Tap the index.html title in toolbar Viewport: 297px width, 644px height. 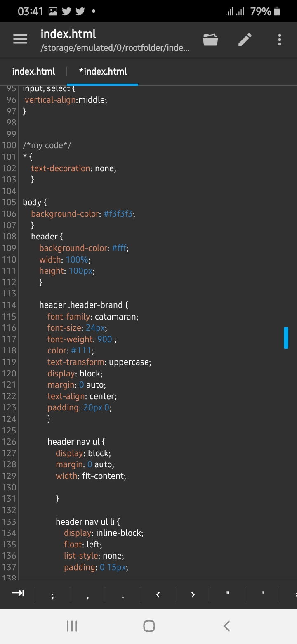point(68,34)
